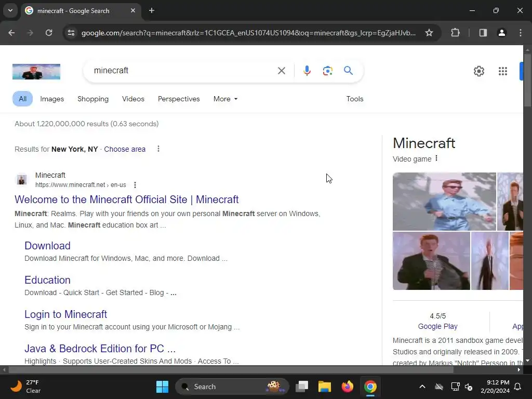Open site information icon in address bar
The height and width of the screenshot is (399, 532).
point(71,33)
